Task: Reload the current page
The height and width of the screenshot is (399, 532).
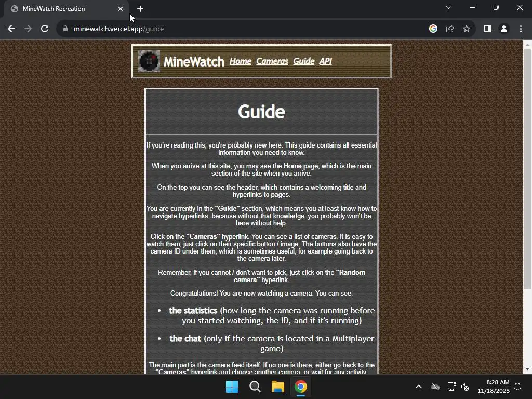Action: coord(45,29)
